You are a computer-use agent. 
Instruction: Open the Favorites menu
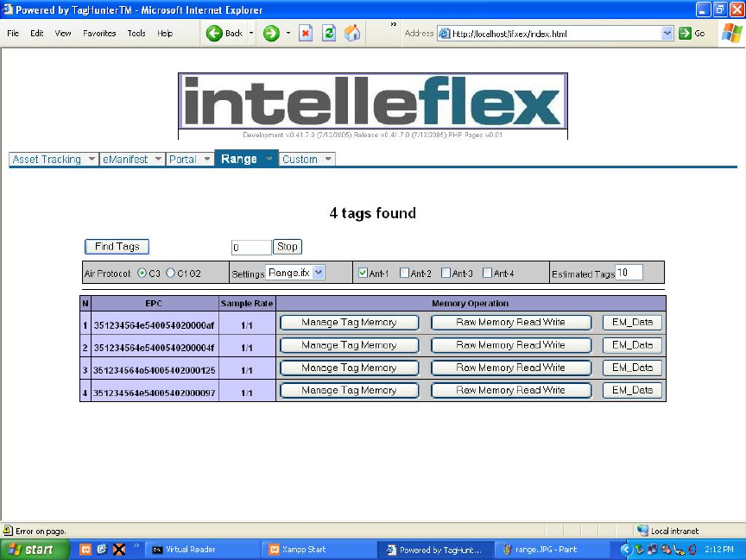99,34
